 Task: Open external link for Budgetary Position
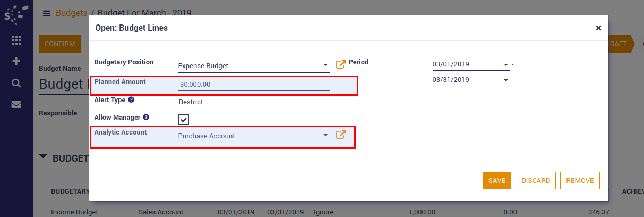pos(341,64)
